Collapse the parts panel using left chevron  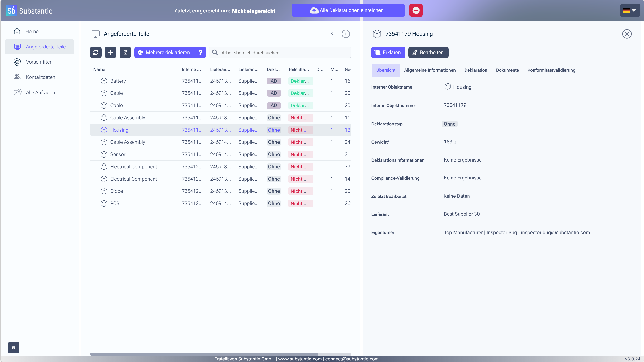[332, 34]
